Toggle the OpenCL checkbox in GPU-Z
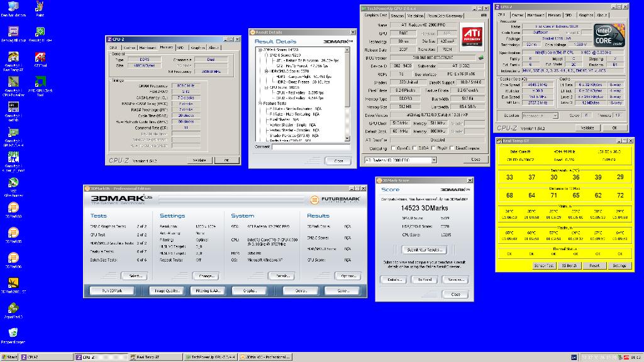644x362 pixels. (x=394, y=148)
